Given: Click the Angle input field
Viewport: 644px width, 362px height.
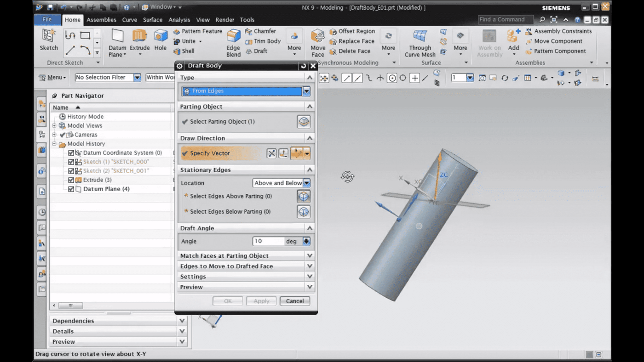Looking at the screenshot, I should click(x=269, y=241).
